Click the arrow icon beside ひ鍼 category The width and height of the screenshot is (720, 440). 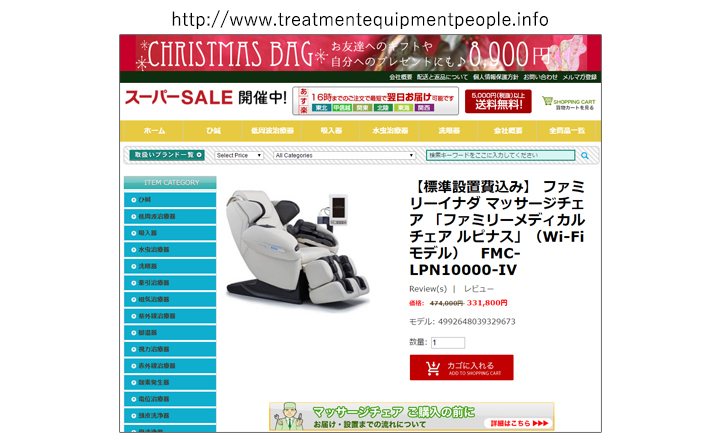coord(134,200)
